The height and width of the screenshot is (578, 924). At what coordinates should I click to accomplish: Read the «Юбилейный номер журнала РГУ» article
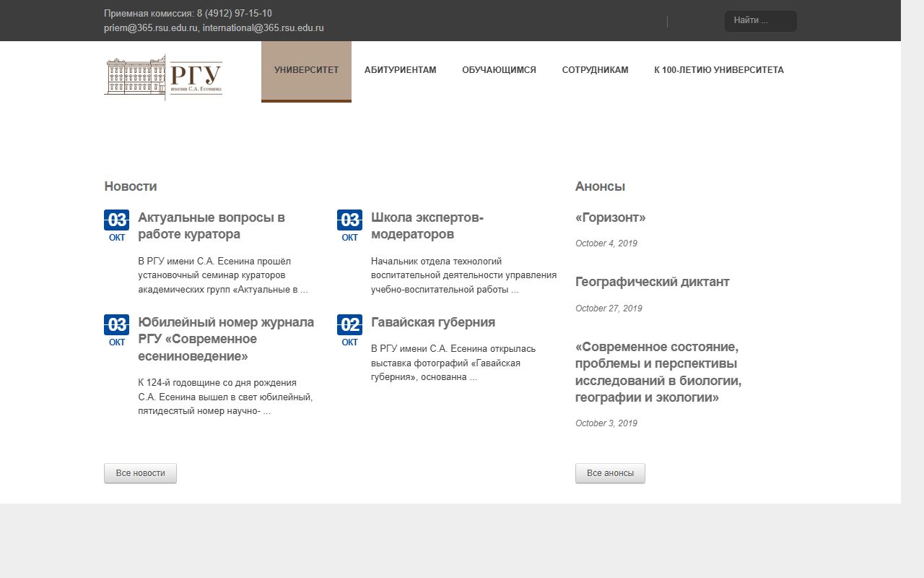pos(226,340)
